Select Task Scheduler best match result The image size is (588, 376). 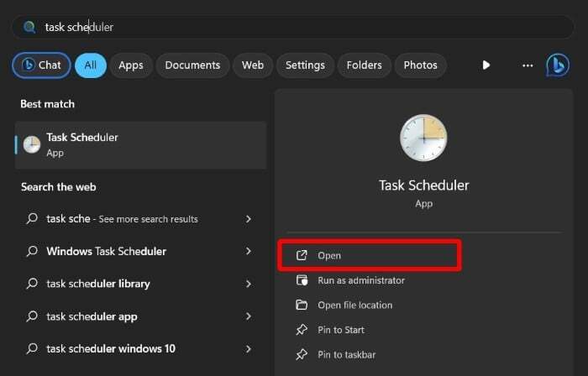[x=140, y=145]
